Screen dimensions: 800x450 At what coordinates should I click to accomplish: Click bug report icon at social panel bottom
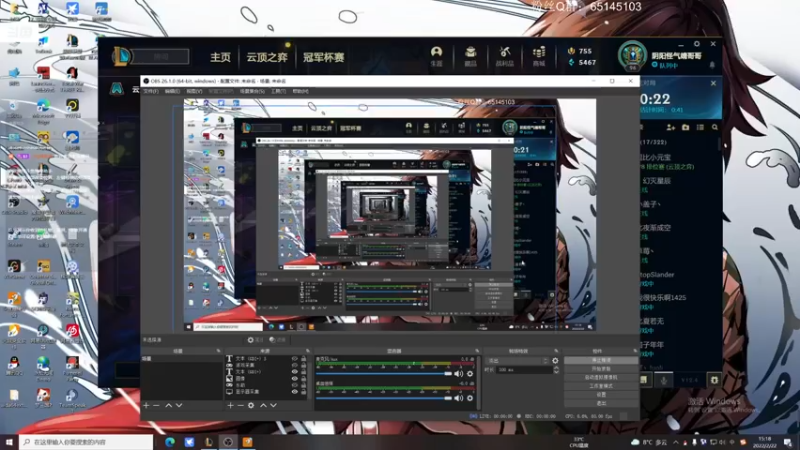pos(714,380)
